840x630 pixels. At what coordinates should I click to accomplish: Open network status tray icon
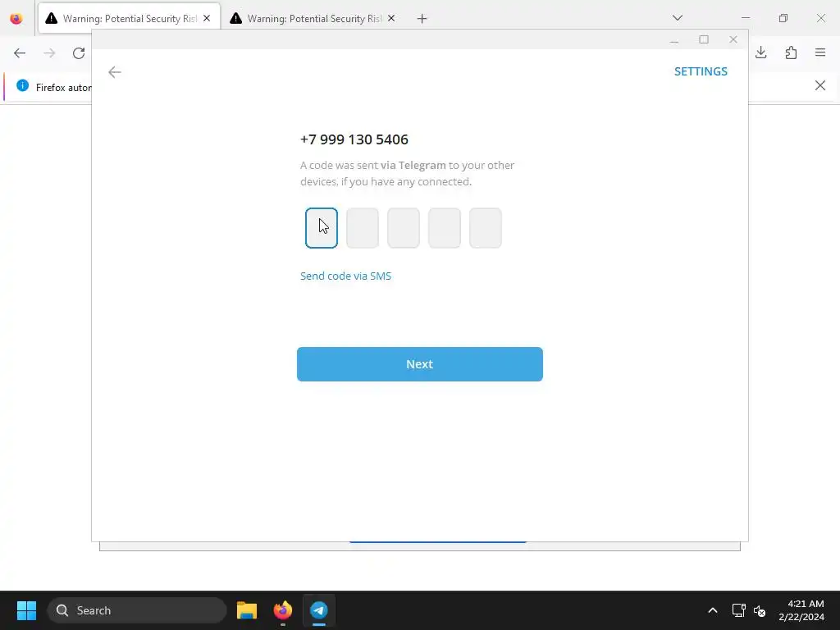pyautogui.click(x=739, y=610)
